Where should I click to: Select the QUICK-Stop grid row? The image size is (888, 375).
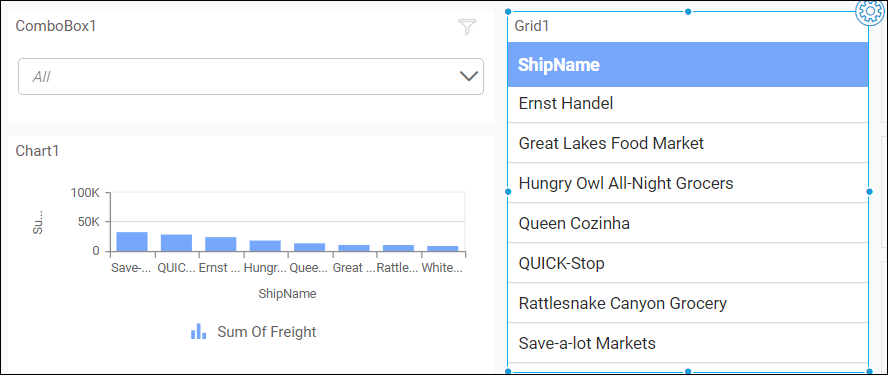tap(688, 263)
